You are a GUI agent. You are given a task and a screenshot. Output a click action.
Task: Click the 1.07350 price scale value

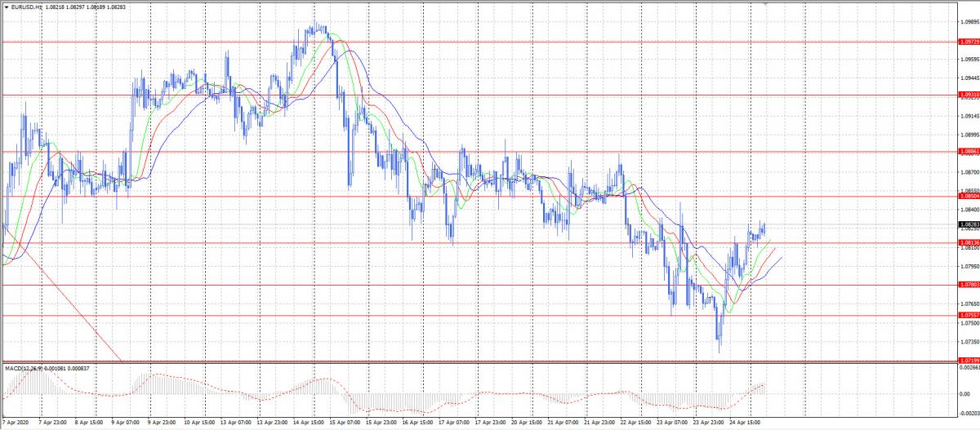point(970,342)
